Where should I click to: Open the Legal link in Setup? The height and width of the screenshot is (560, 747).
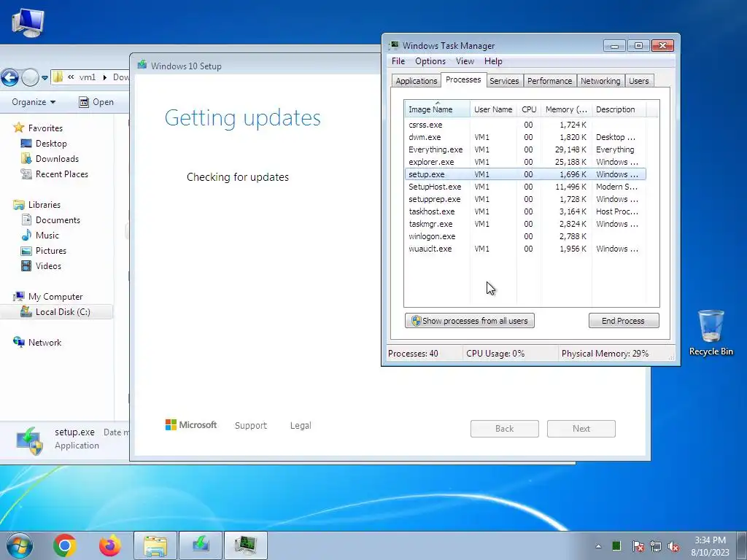(301, 425)
